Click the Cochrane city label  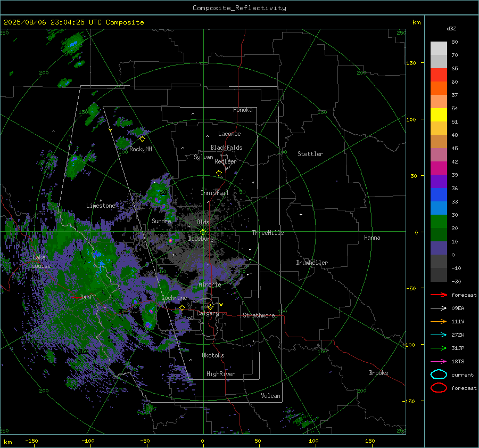coord(174,298)
